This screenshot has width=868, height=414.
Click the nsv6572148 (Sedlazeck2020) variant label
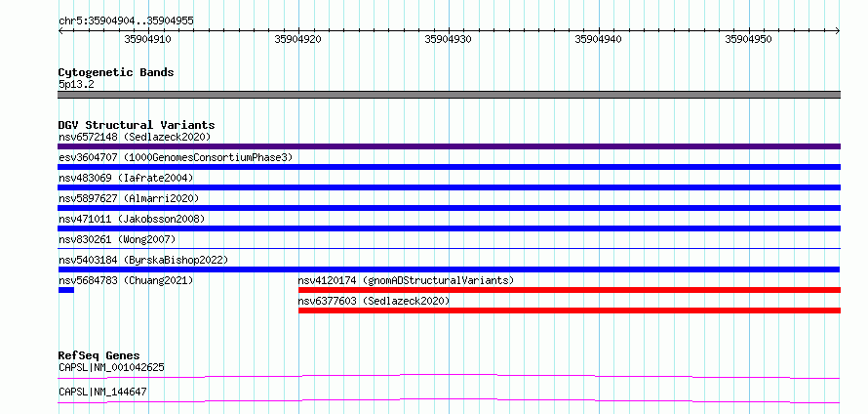click(135, 137)
